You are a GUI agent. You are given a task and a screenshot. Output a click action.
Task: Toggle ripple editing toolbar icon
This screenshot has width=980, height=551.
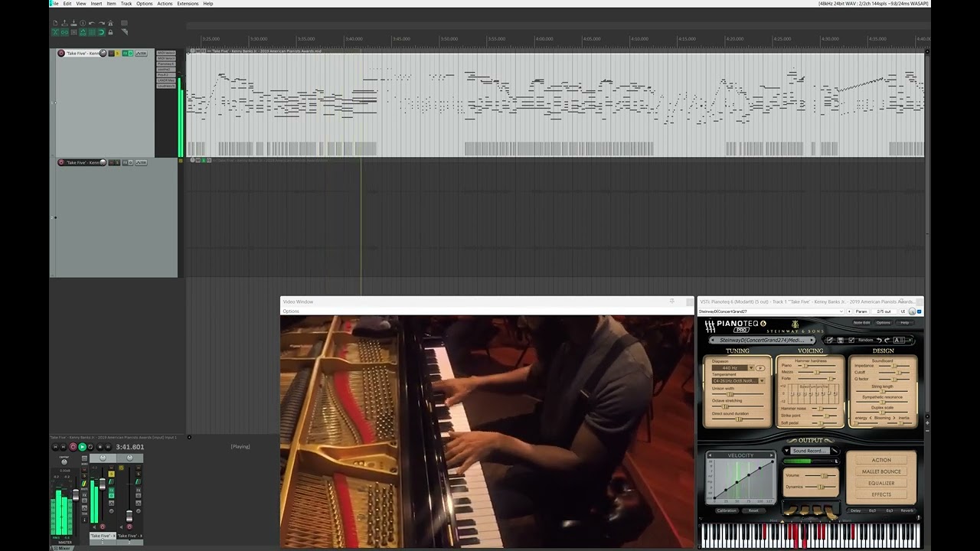73,32
